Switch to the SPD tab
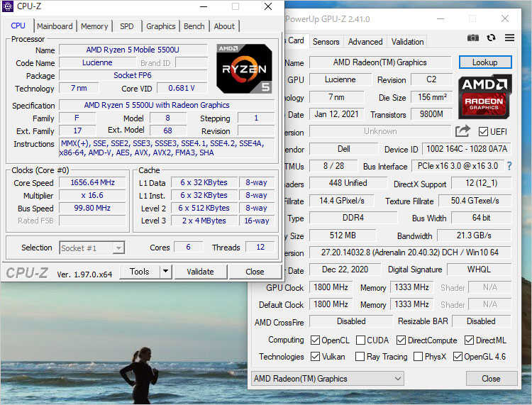This screenshot has height=405, width=532. click(127, 26)
